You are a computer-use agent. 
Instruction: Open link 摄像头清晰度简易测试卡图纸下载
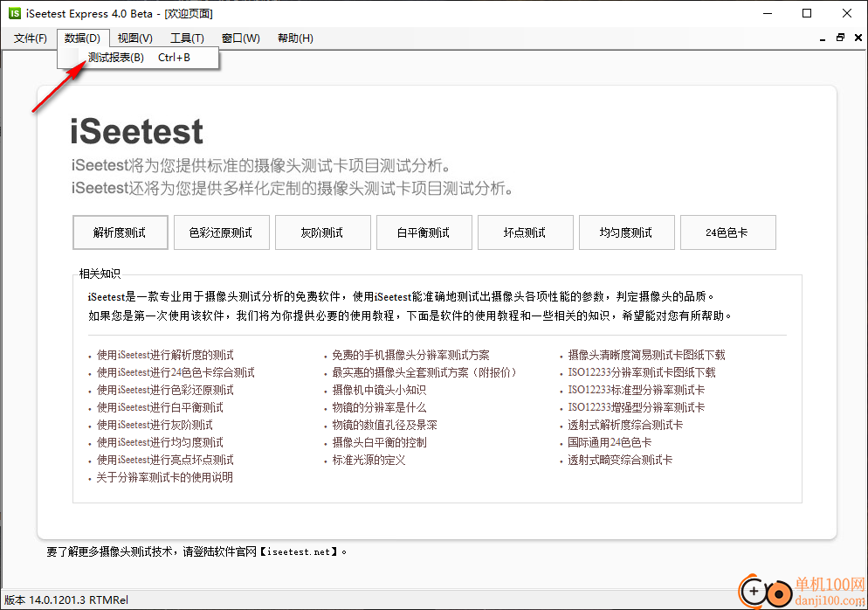(646, 355)
